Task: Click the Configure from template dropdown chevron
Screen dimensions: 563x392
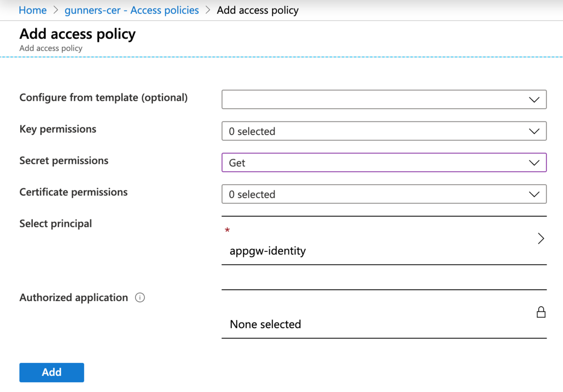Action: point(534,99)
